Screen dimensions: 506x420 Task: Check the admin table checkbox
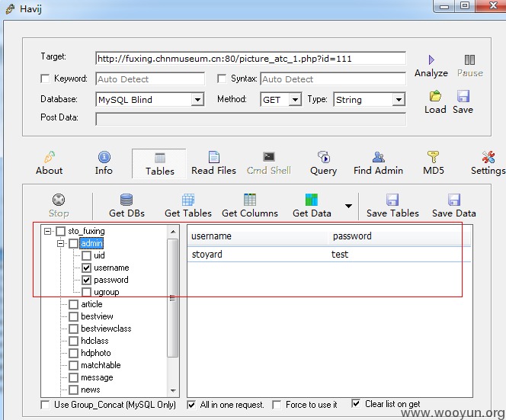click(x=74, y=243)
